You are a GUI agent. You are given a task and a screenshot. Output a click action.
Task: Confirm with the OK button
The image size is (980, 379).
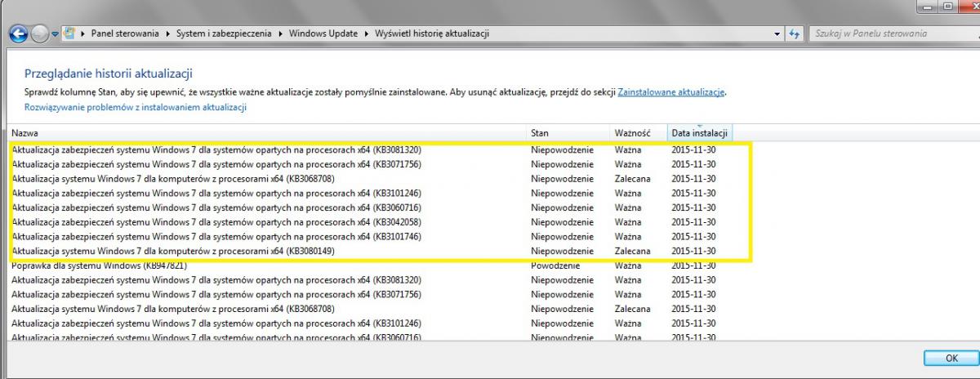(x=951, y=358)
